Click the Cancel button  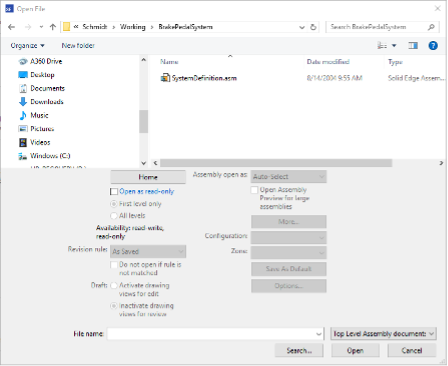[412, 351]
